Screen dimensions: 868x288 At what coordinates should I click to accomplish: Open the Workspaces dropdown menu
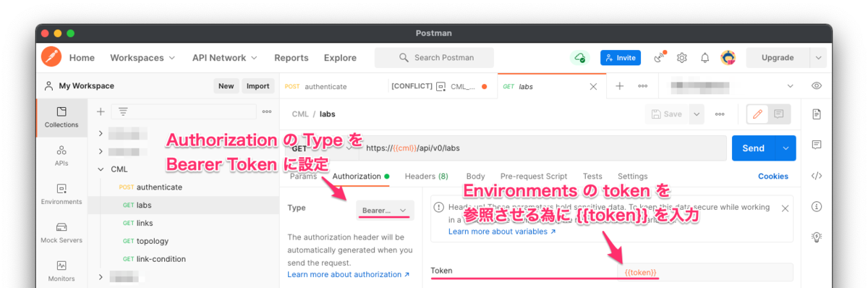tap(142, 58)
